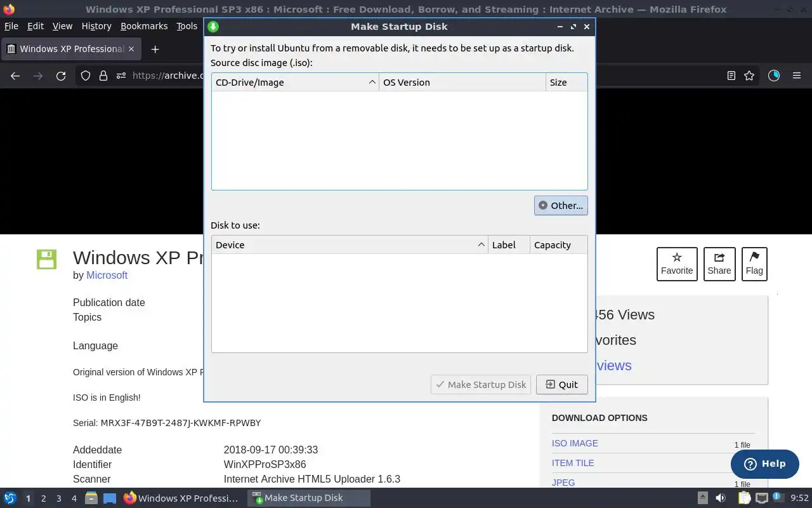
Task: Go back in Firefox
Action: pos(15,76)
